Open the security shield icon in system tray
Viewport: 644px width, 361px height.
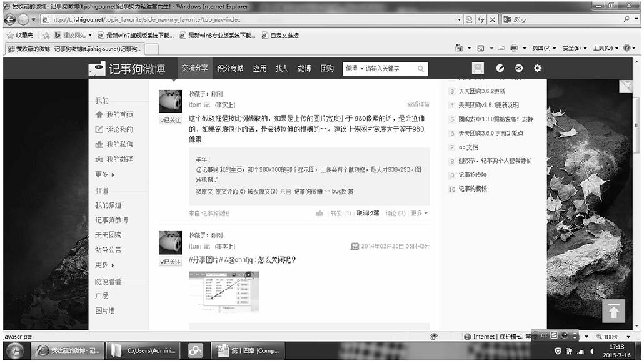pyautogui.click(x=558, y=351)
